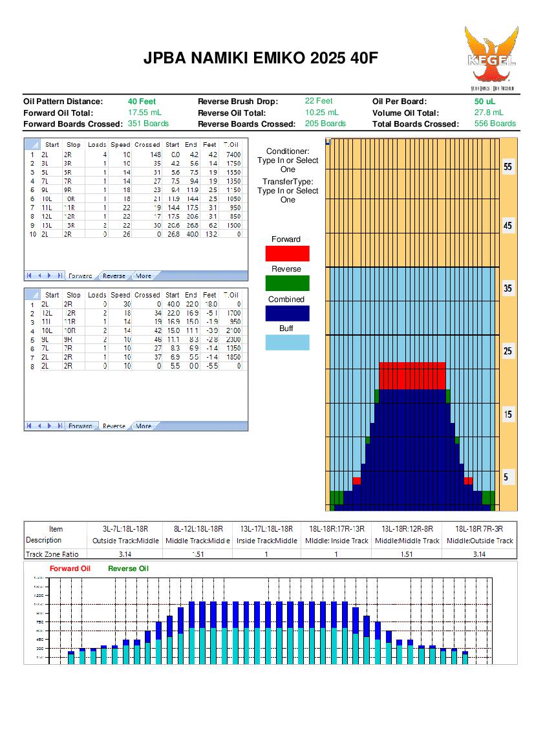
Task: Click the Kegel phoenix logo
Action: tap(491, 58)
